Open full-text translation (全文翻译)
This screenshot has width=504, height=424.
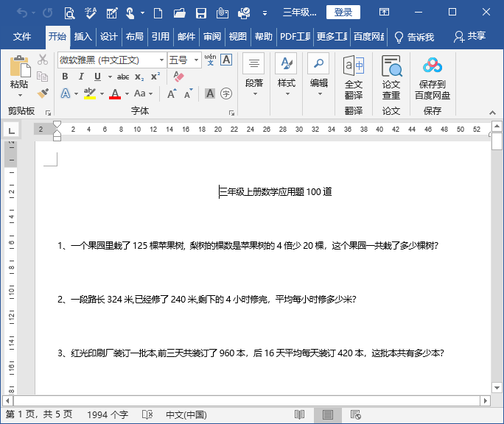[354, 78]
